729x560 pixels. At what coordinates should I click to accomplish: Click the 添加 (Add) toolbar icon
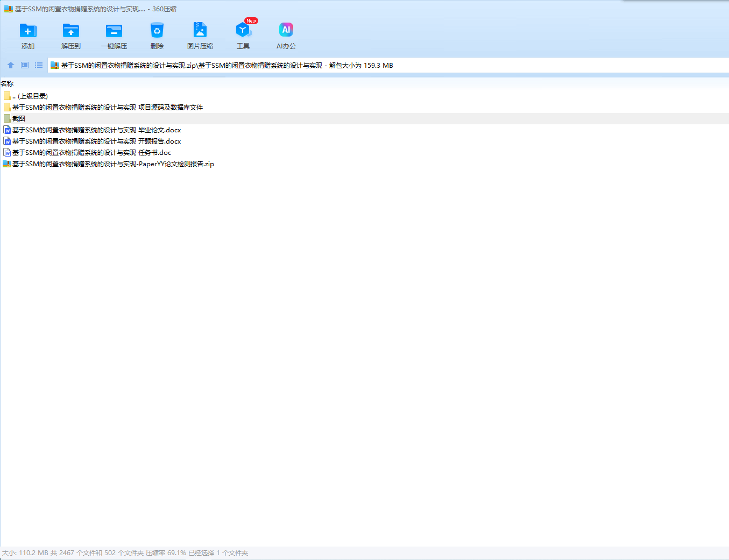[x=28, y=31]
